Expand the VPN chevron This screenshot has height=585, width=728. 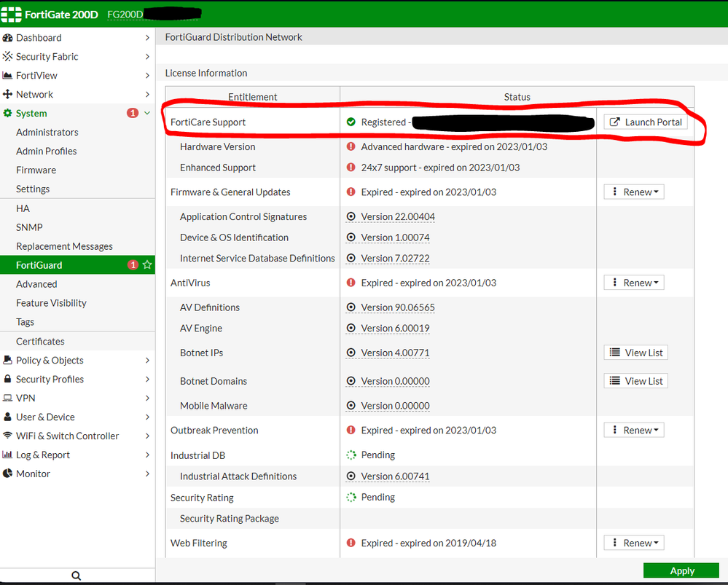[x=147, y=398]
